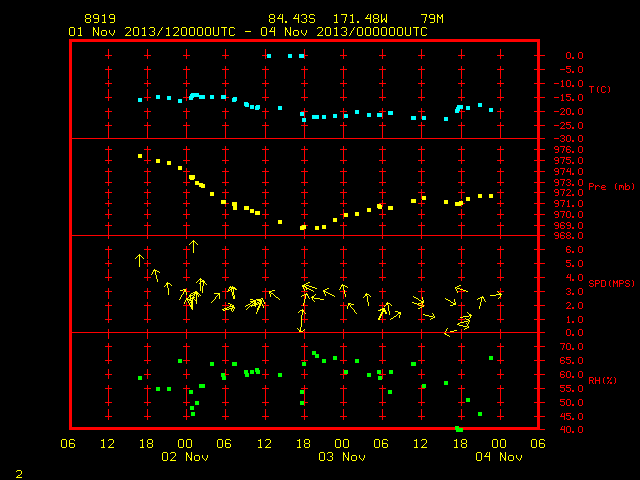Click the 6.0 wind speed scale value

(574, 250)
